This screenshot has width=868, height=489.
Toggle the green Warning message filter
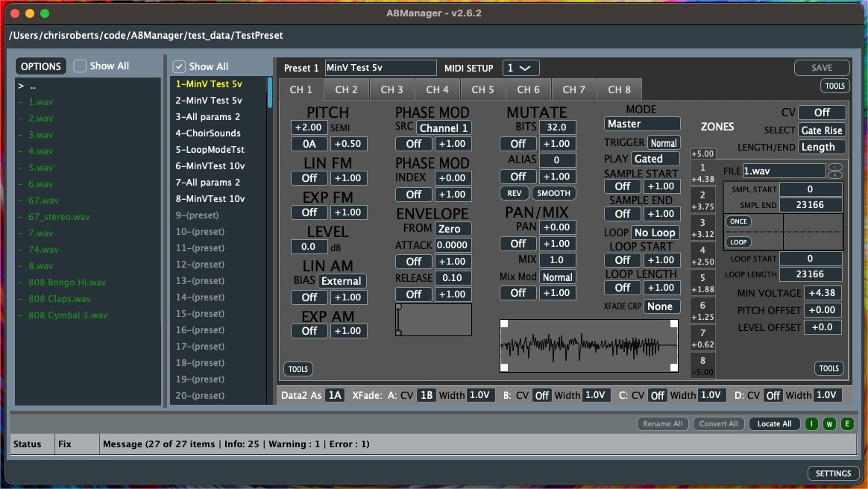coord(829,424)
